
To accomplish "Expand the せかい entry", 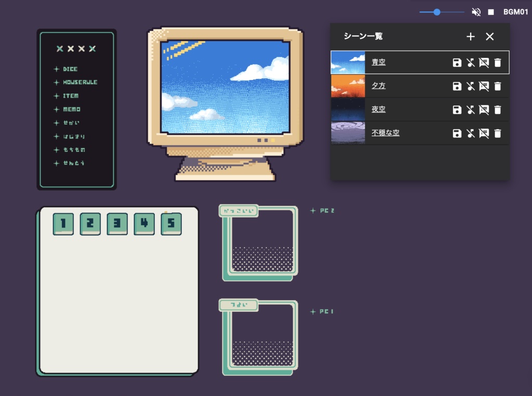I will click(x=66, y=122).
